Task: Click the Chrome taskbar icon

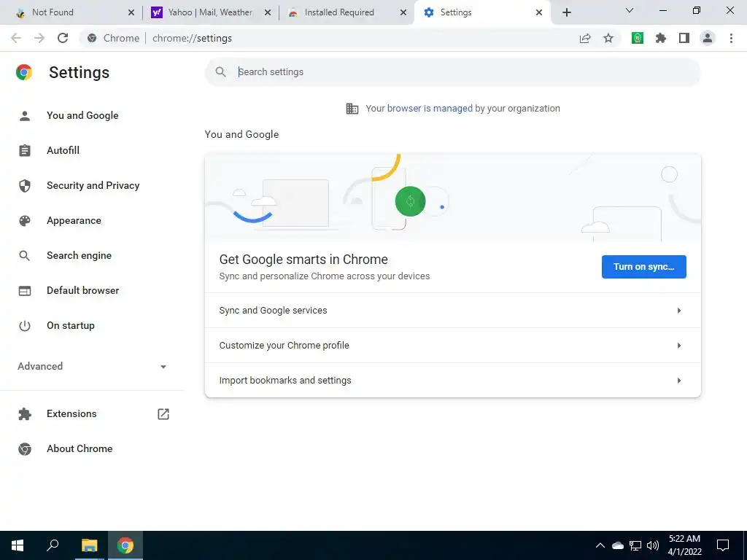Action: tap(125, 545)
